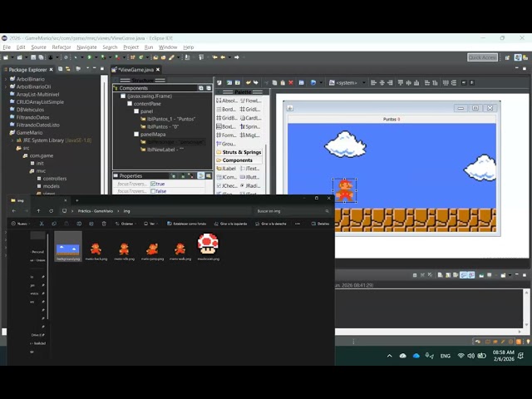Open the Refactor menu
The height and width of the screenshot is (399, 532).
pos(61,47)
